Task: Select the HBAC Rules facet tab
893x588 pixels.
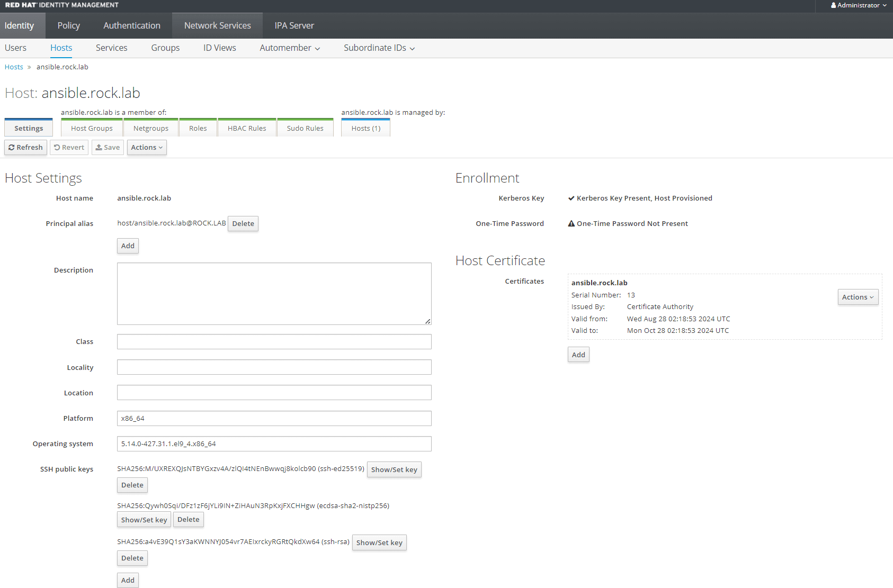Action: coord(247,128)
